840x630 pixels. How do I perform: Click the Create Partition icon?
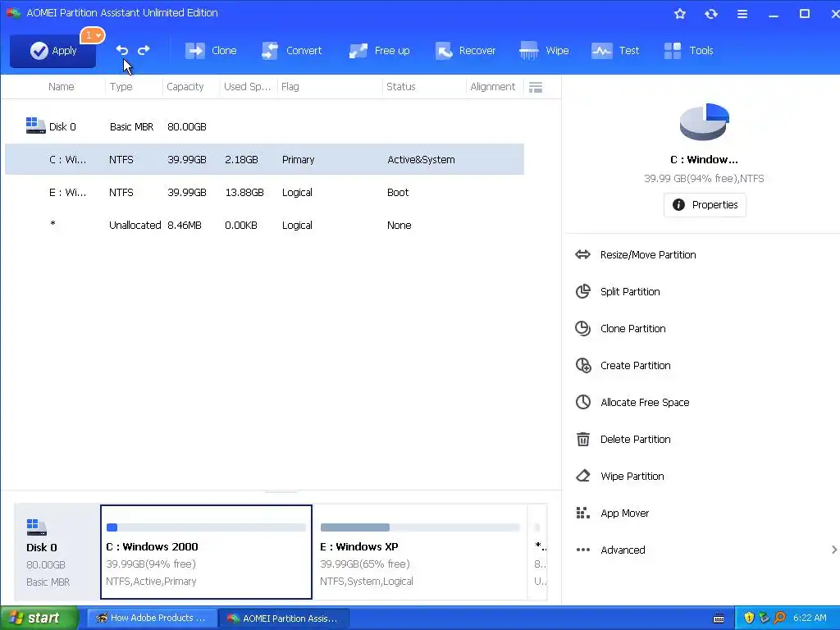pyautogui.click(x=583, y=365)
